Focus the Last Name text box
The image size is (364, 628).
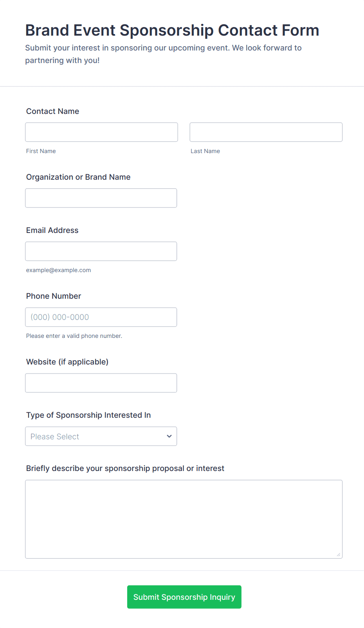click(x=266, y=132)
